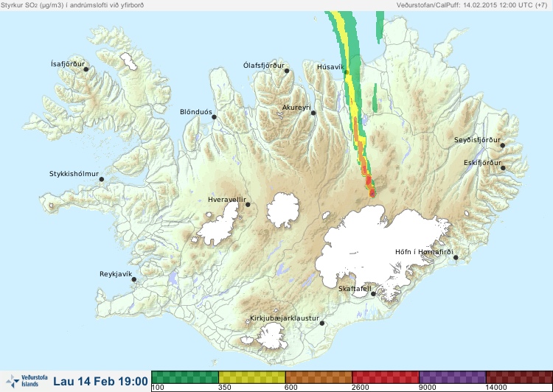Image resolution: width=553 pixels, height=392 pixels.
Task: Click the 'Hveravellir' label
Action: [227, 200]
